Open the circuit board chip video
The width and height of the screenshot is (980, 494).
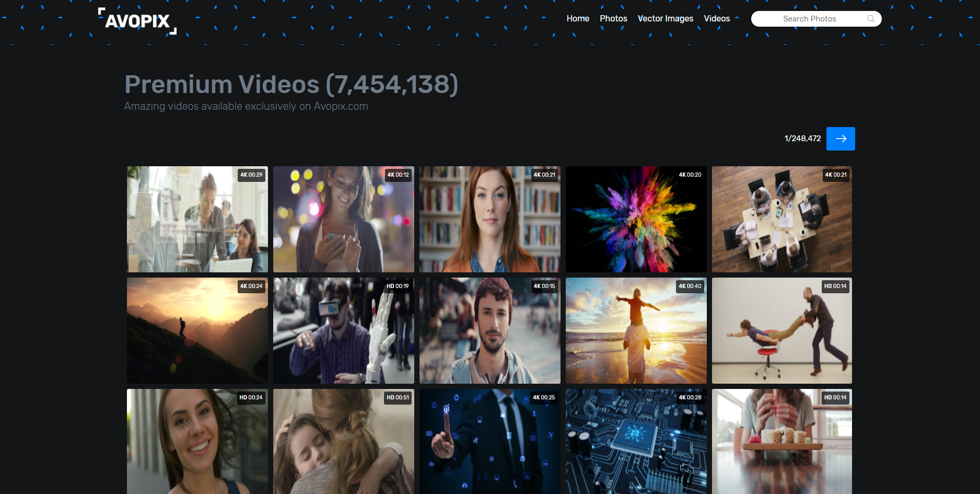(x=636, y=441)
